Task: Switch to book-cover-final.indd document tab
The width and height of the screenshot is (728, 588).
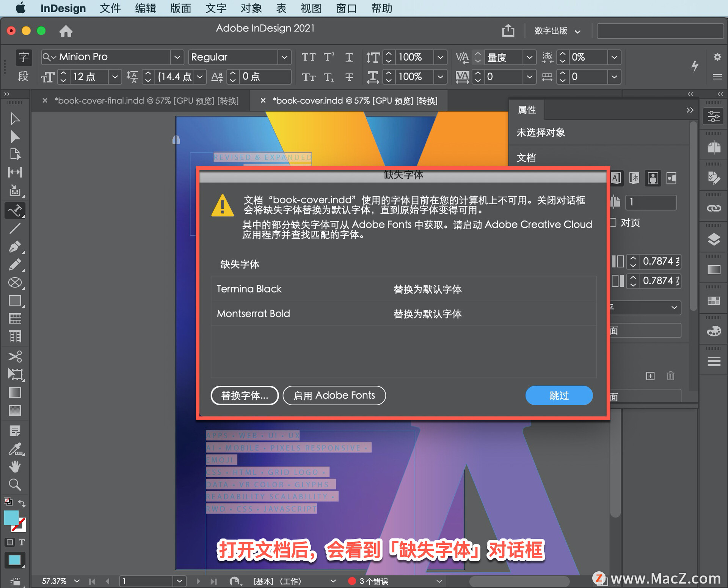Action: (x=146, y=101)
